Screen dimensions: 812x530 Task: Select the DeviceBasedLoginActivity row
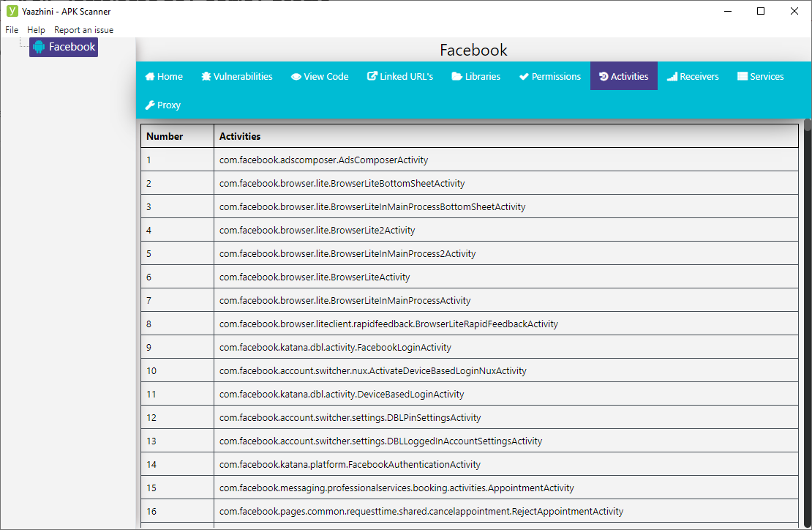pos(470,394)
